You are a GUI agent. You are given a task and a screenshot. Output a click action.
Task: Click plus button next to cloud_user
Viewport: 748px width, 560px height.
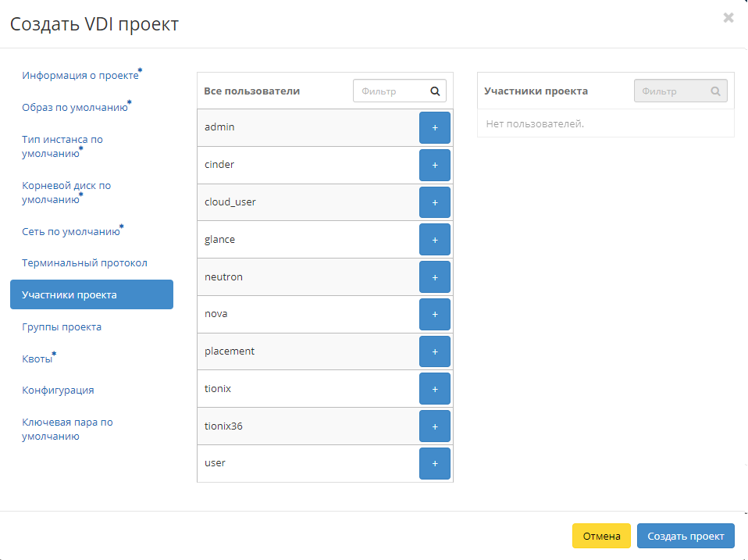coord(434,202)
